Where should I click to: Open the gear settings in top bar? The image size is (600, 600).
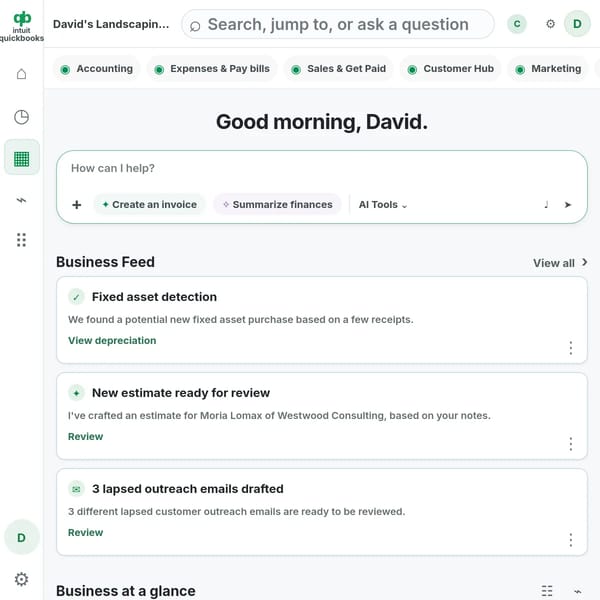click(x=550, y=24)
